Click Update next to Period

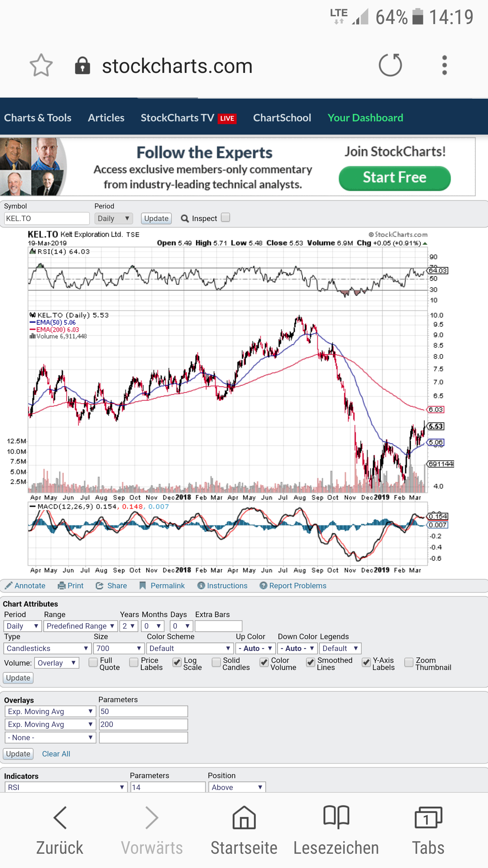point(156,218)
